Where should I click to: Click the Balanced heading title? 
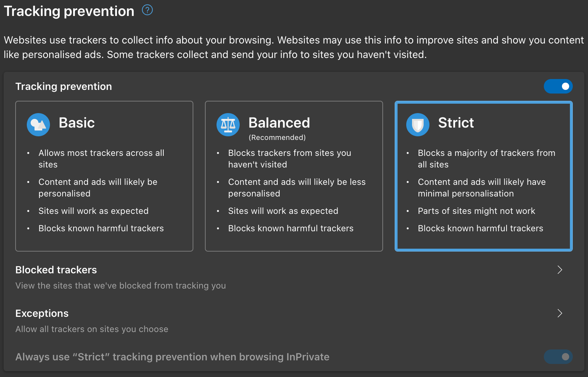[279, 123]
